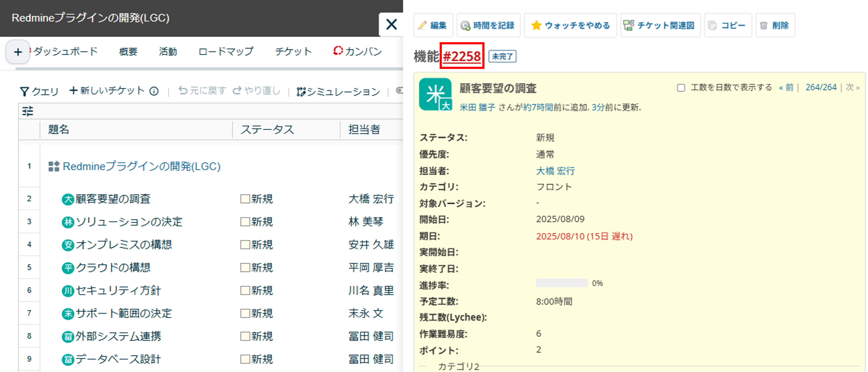Sort by 担当者 column header

point(364,129)
